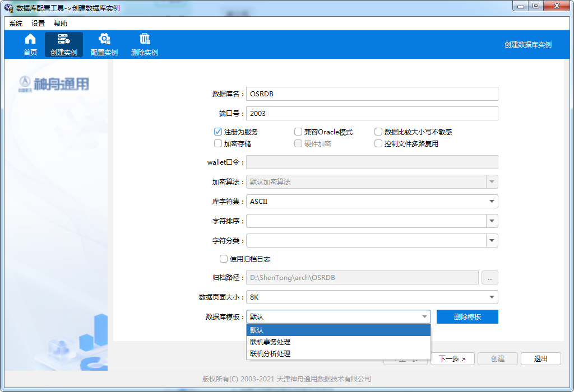Click the Home (首页) toolbar icon
The width and height of the screenshot is (574, 392).
[x=30, y=39]
